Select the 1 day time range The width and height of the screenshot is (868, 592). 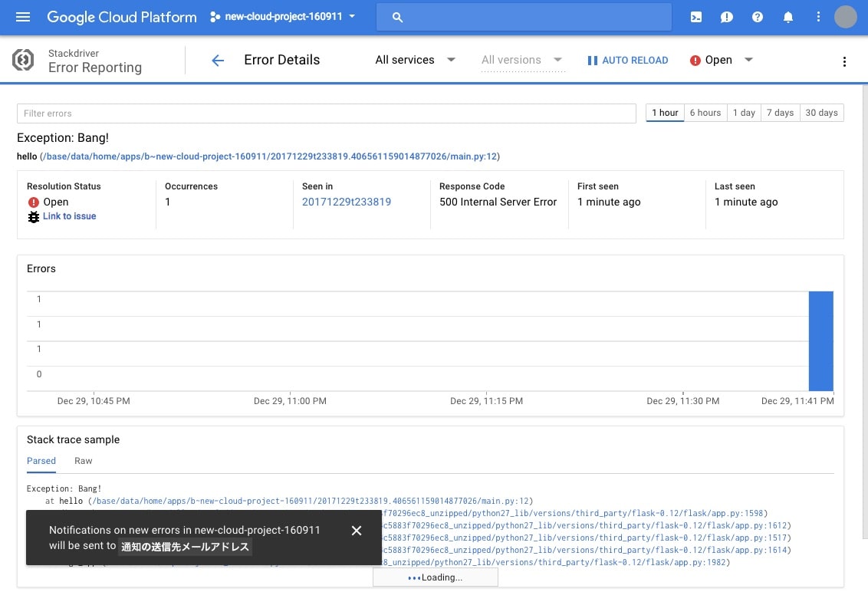744,113
